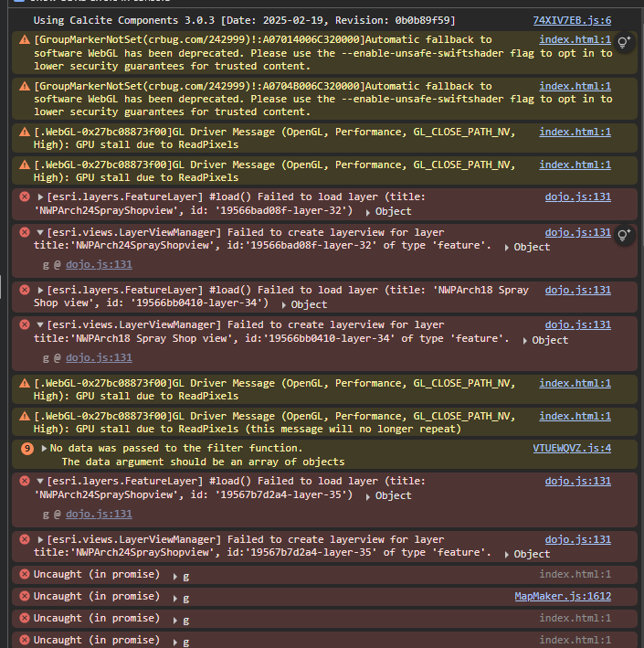Viewport: 644px width, 648px height.
Task: Expand Object in LayerViewManager layer-34 error
Action: click(524, 341)
